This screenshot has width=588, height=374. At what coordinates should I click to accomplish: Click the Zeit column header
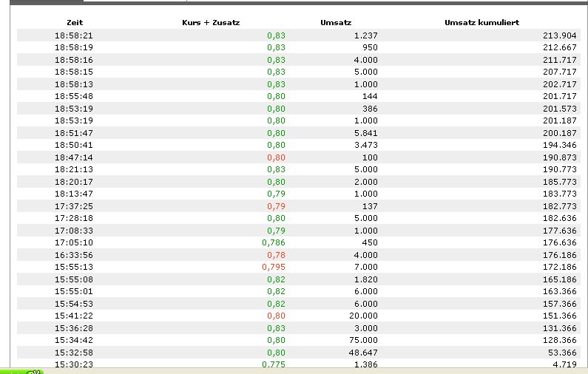[x=75, y=22]
